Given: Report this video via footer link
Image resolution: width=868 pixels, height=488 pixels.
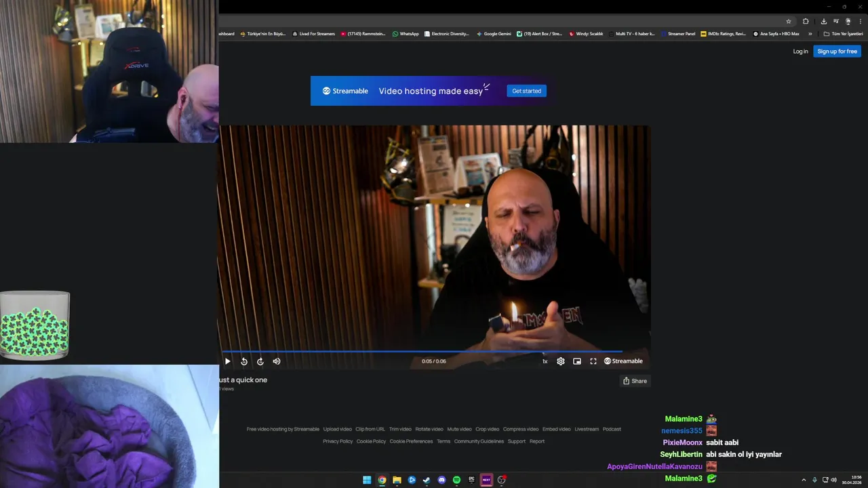Looking at the screenshot, I should 537,441.
